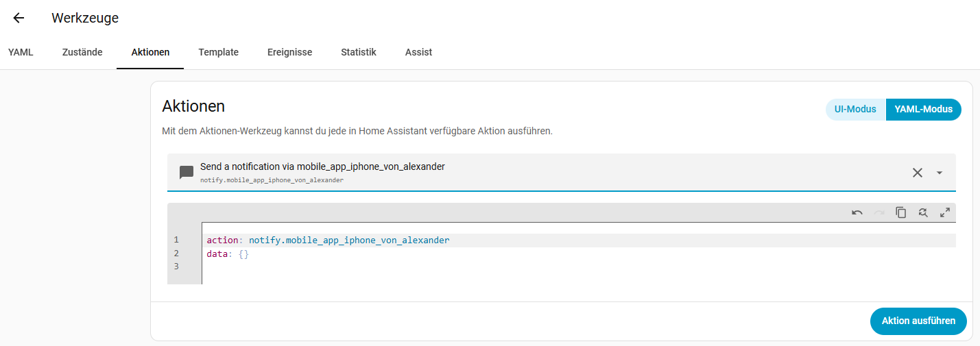The image size is (980, 346).
Task: Click the Werkzeuge page title
Action: pyautogui.click(x=85, y=18)
